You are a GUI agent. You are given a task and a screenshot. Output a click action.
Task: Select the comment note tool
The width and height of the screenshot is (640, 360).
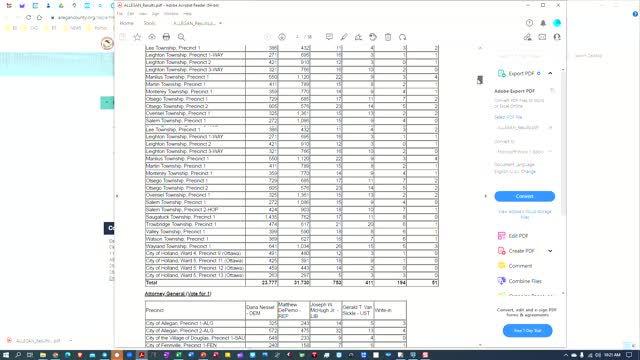tap(329, 37)
